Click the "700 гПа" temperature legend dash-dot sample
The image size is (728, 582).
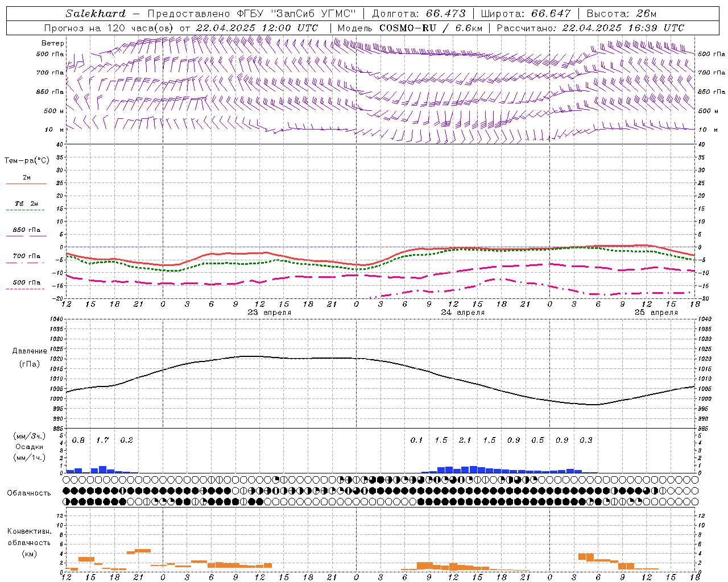tap(26, 263)
